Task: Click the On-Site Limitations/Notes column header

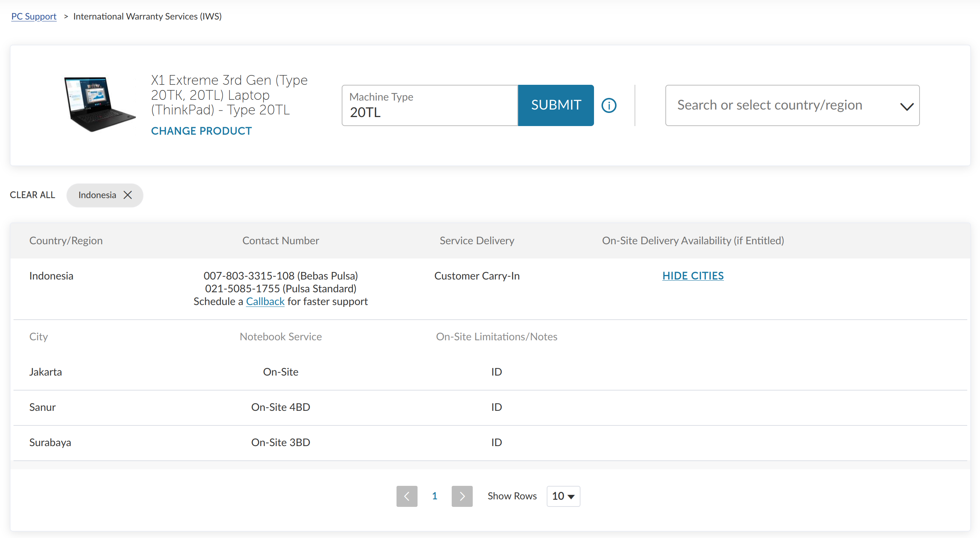Action: pyautogui.click(x=496, y=337)
